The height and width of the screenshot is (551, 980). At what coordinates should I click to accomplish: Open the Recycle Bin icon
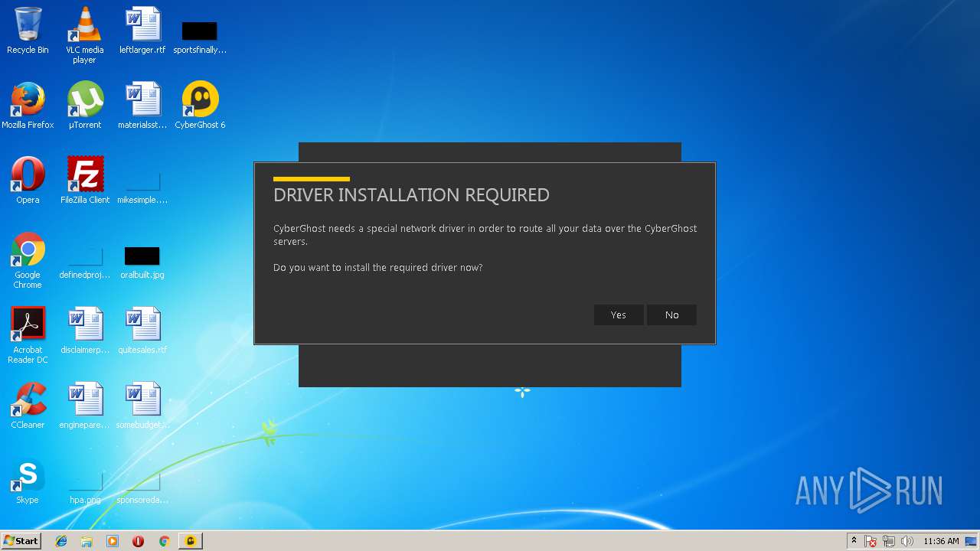click(28, 31)
